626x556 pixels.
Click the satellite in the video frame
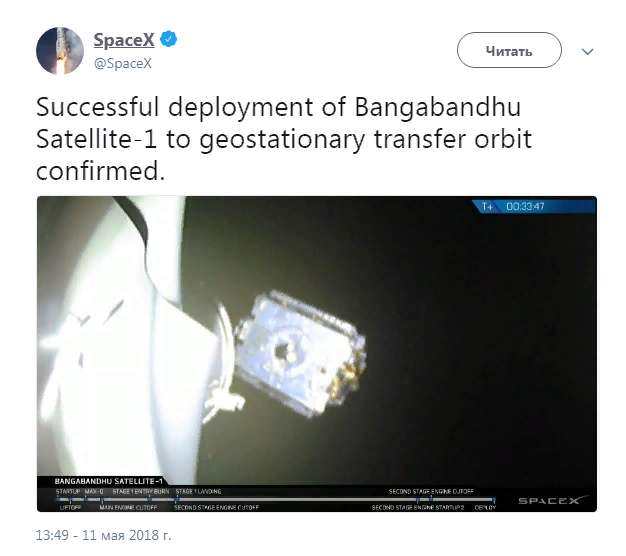coord(300,353)
